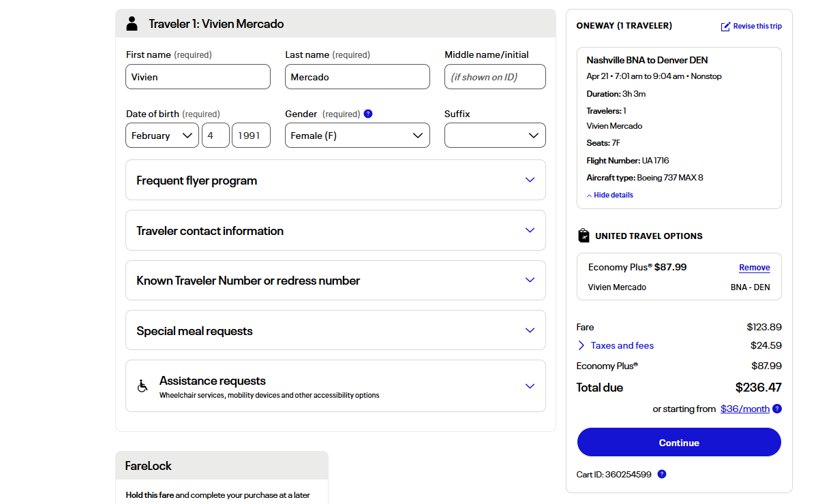Click the United Travel Options bag icon
818x504 pixels.
pos(584,236)
